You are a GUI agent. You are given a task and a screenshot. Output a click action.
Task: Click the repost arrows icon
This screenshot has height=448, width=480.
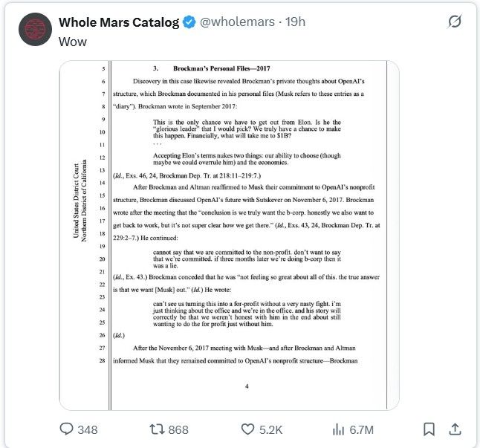(157, 429)
